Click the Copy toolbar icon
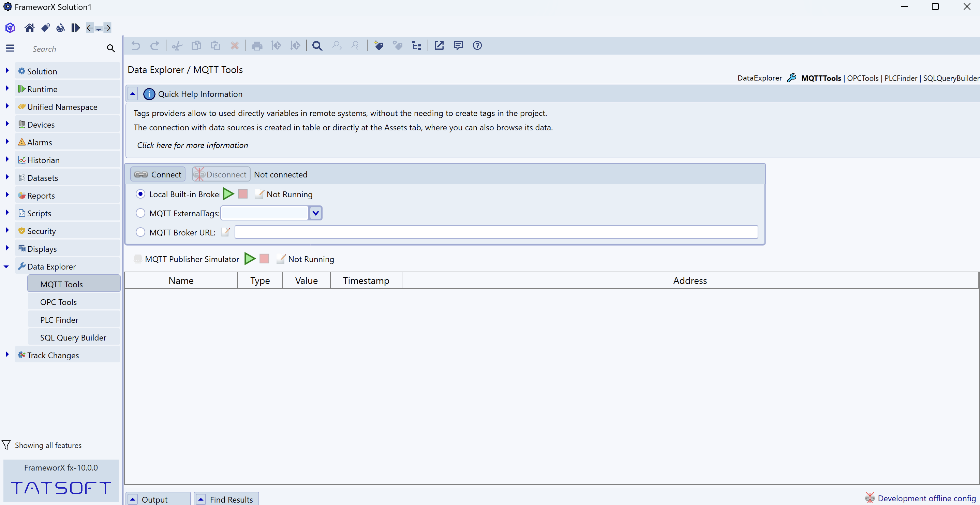 pos(196,46)
